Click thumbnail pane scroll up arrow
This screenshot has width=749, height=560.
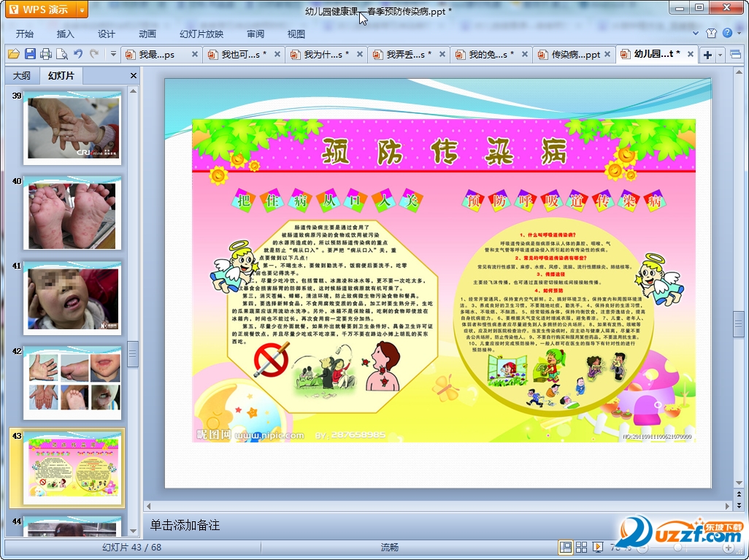[x=134, y=91]
